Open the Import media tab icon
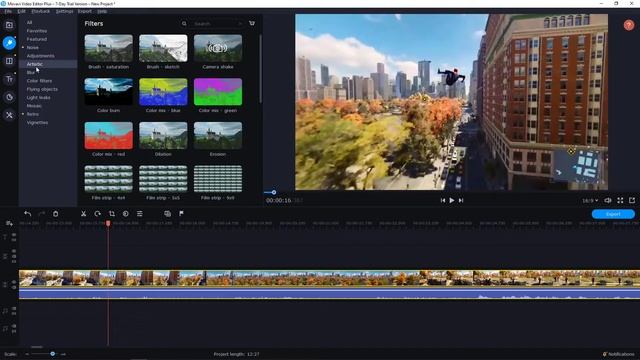This screenshot has height=360, width=640. [x=9, y=25]
